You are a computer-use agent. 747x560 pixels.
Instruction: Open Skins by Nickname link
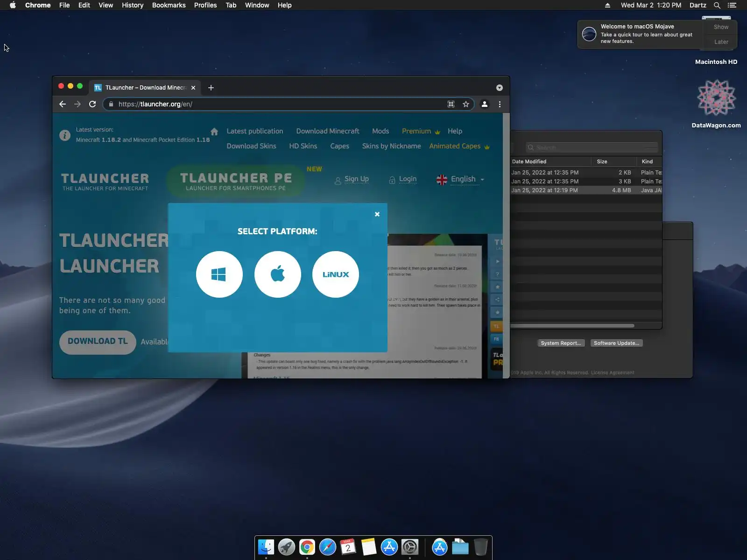(x=391, y=146)
